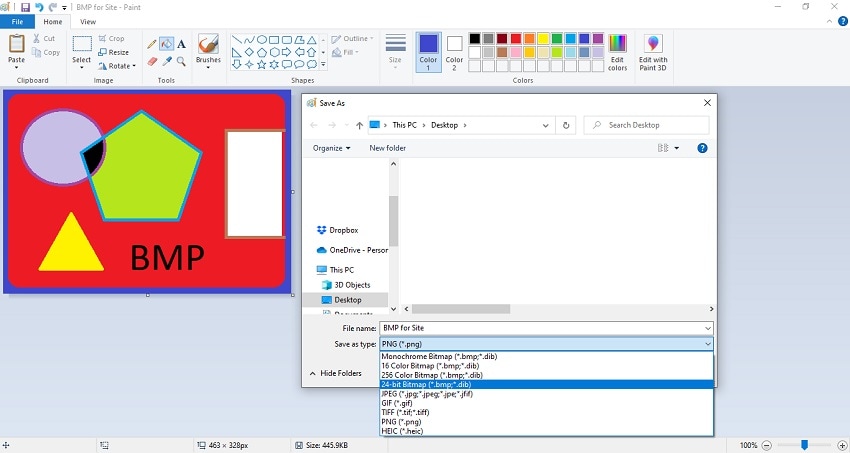Choose 256 Color Bitmap file type

tap(546, 375)
